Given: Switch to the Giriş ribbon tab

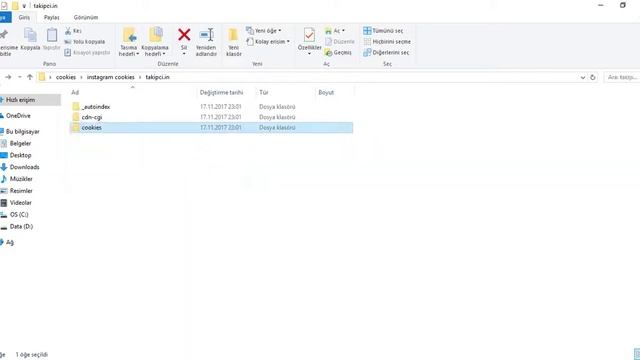Looking at the screenshot, I should tap(24, 18).
